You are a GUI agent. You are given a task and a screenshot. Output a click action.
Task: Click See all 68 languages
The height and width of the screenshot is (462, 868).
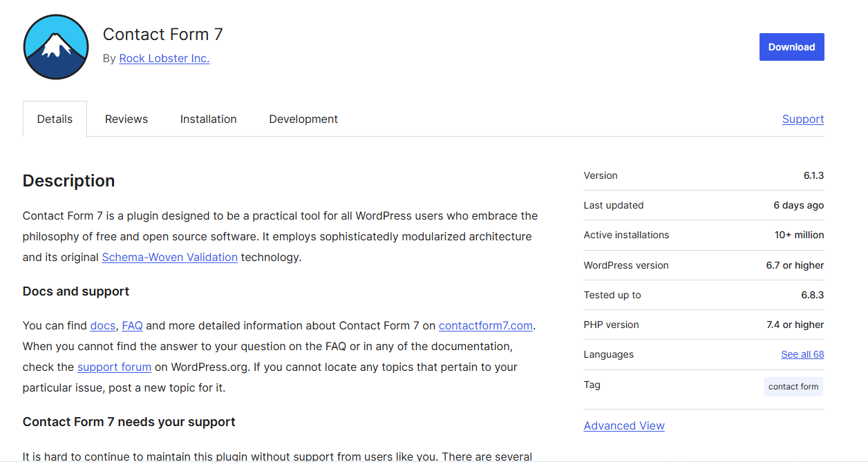pos(802,354)
